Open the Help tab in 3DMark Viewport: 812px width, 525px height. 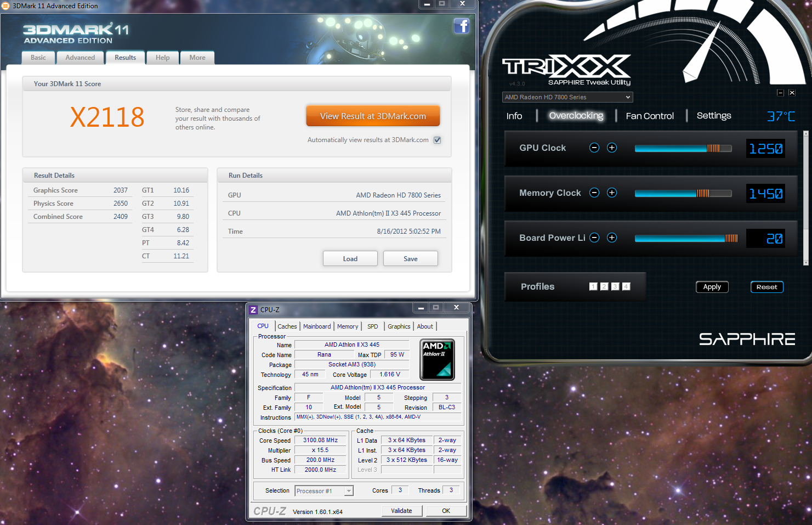163,58
